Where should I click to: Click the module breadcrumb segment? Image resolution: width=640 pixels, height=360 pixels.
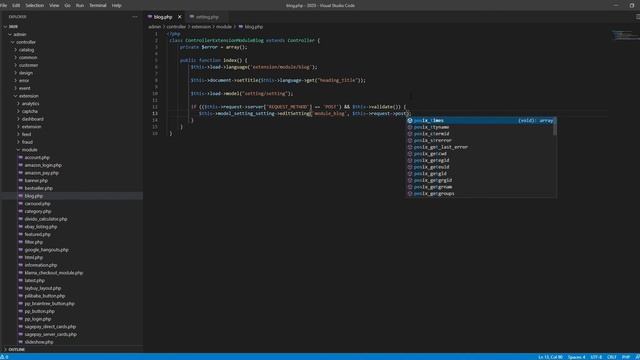pyautogui.click(x=224, y=27)
